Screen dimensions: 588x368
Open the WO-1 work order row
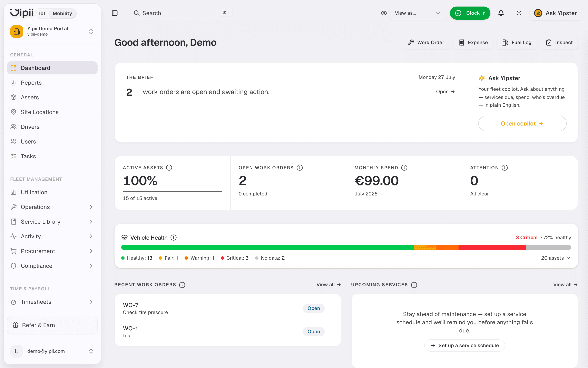click(228, 332)
